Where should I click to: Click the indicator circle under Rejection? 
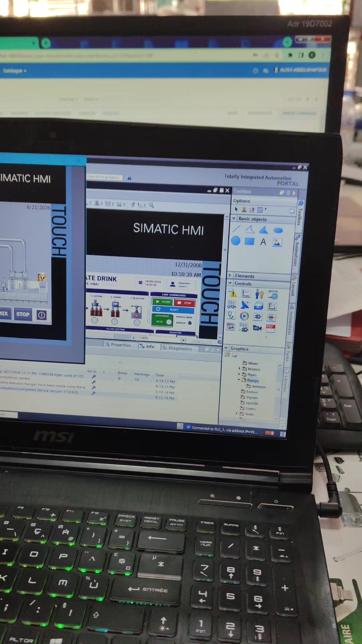point(137,322)
